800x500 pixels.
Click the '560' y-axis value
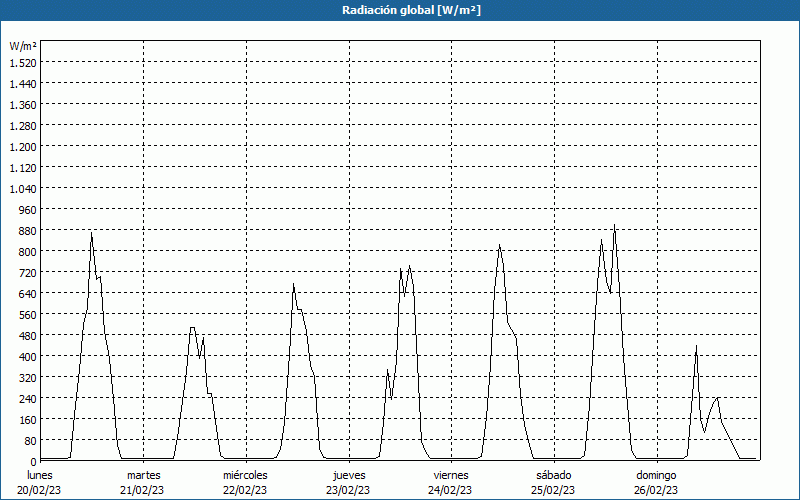tap(28, 315)
